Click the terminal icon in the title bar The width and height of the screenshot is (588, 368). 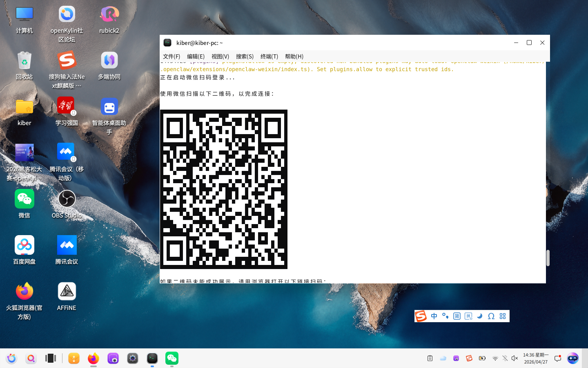[167, 43]
